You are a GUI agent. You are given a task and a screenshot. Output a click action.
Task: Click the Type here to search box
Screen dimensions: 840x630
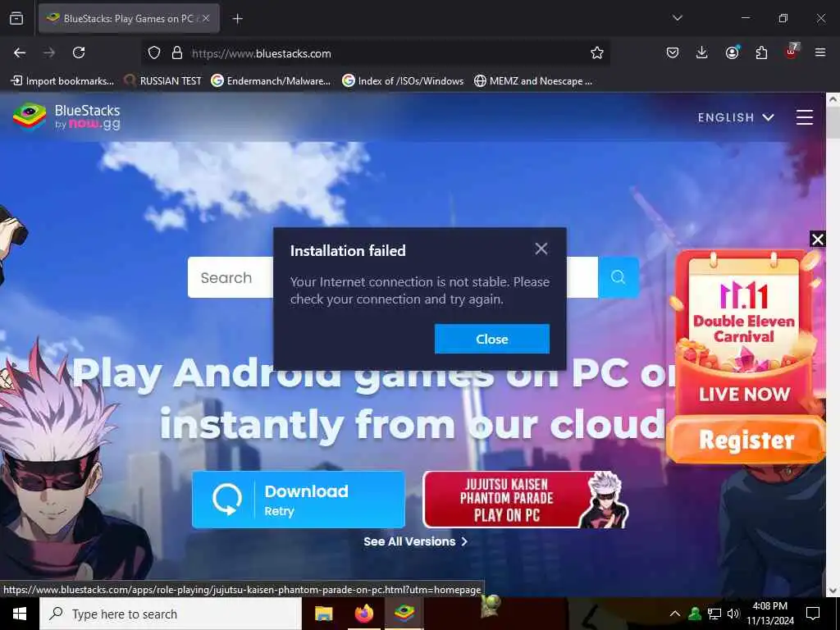point(171,614)
